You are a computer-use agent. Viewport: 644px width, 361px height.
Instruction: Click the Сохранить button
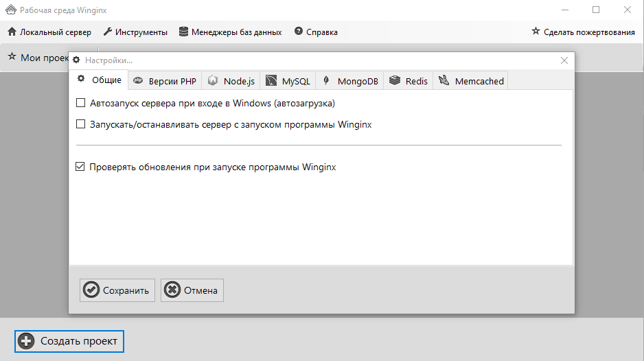click(117, 290)
